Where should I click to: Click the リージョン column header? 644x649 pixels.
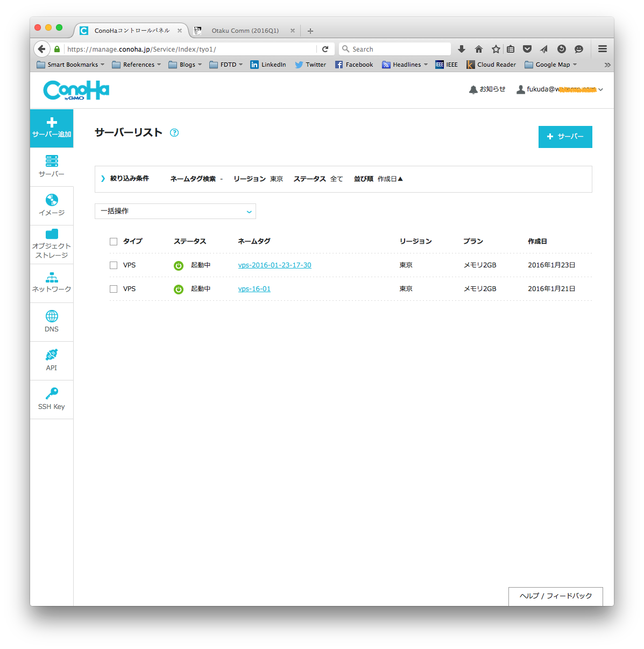click(x=415, y=242)
